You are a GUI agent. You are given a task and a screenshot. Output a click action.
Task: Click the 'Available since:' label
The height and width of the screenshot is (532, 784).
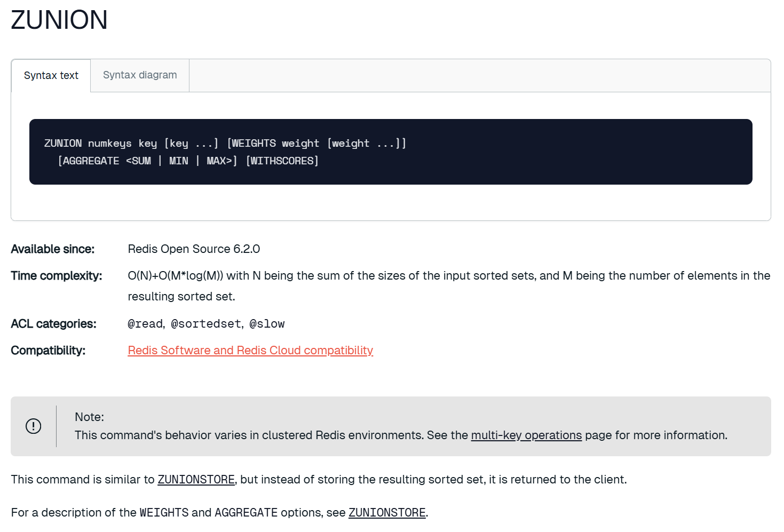[53, 249]
